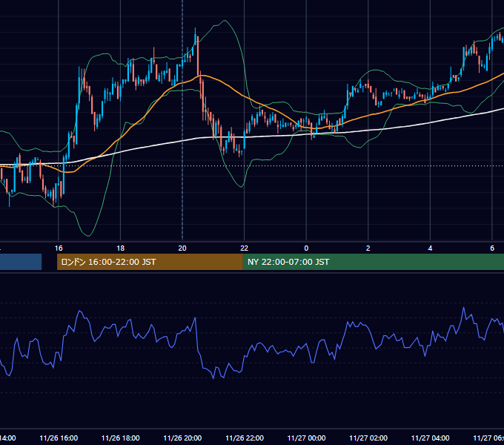Click the 11/26 20:00 date label
The width and height of the screenshot is (504, 445).
coord(182,438)
